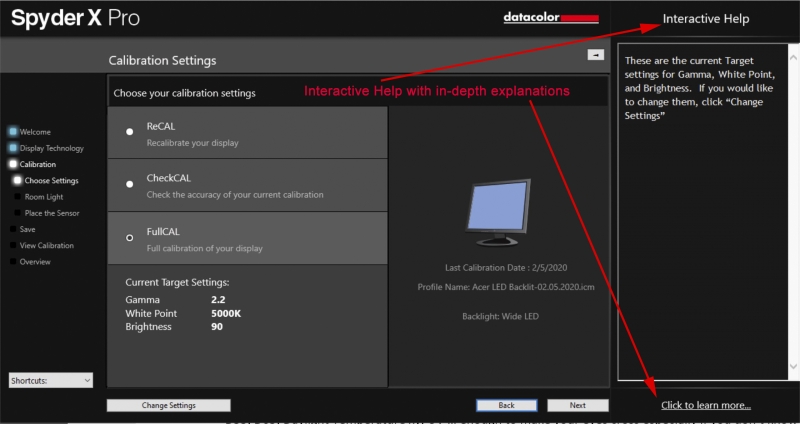Screen dimensions: 800x424
Task: Click the 'Backlight: Wide LED' text
Action: (x=500, y=316)
